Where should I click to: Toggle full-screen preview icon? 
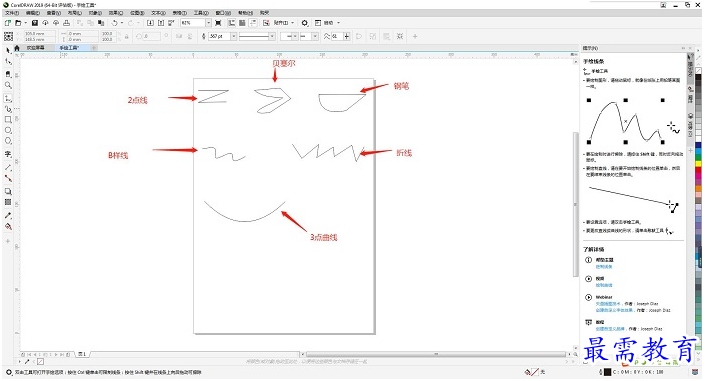pyautogui.click(x=219, y=22)
